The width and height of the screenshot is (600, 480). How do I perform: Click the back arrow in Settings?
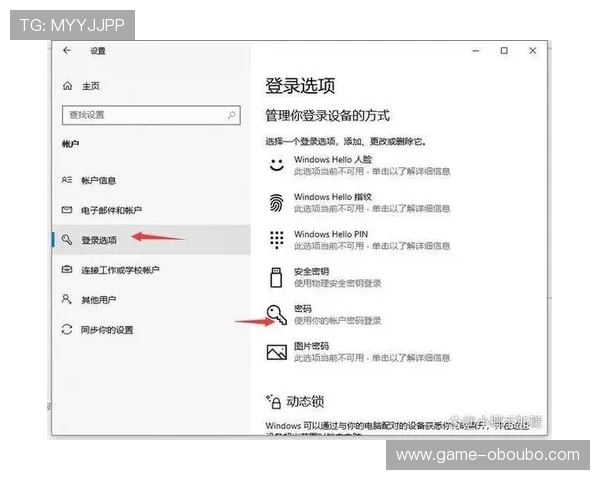pos(67,51)
